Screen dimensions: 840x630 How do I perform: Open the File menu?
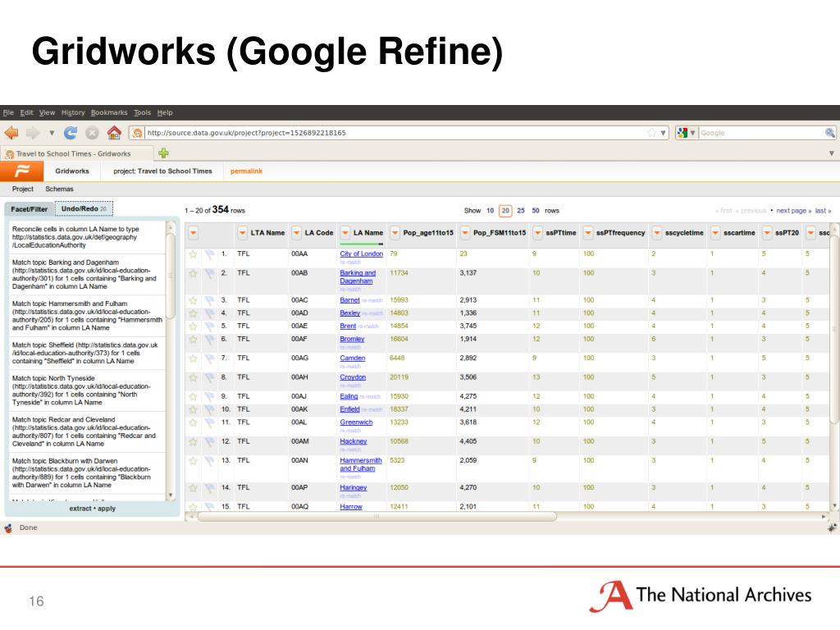pos(8,112)
